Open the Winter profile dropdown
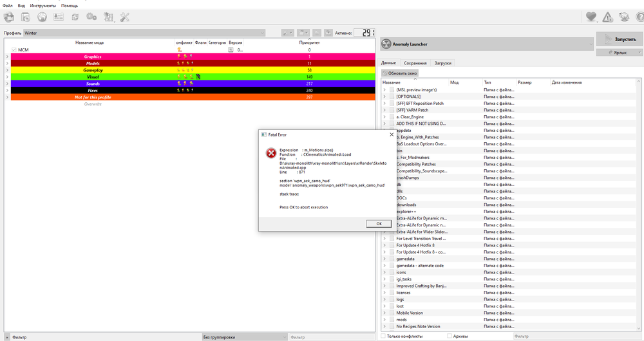644x341 pixels. point(144,32)
